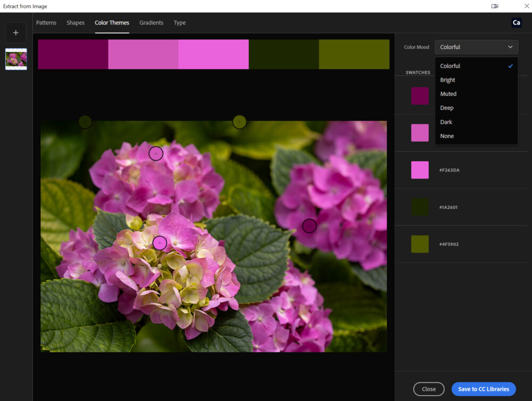Click Save to CC Libraries

tap(484, 389)
